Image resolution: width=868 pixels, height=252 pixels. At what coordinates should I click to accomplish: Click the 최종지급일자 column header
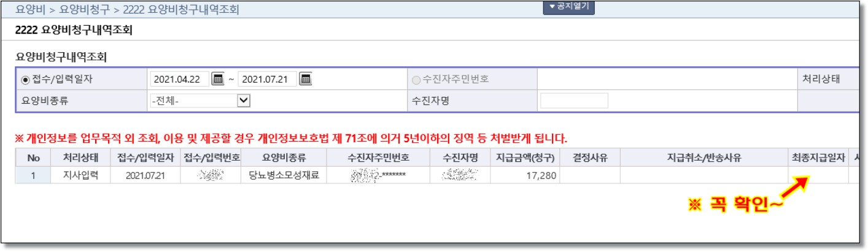818,158
